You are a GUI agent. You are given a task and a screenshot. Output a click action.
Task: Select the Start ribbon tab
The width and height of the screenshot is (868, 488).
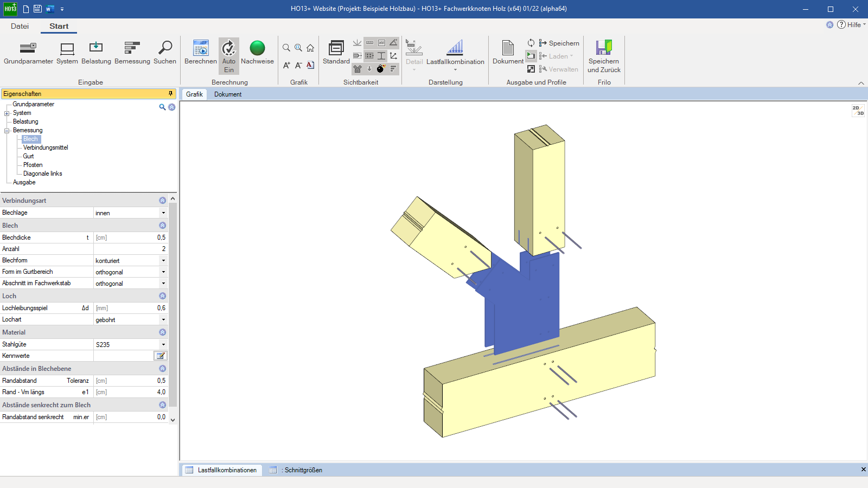[x=59, y=26]
